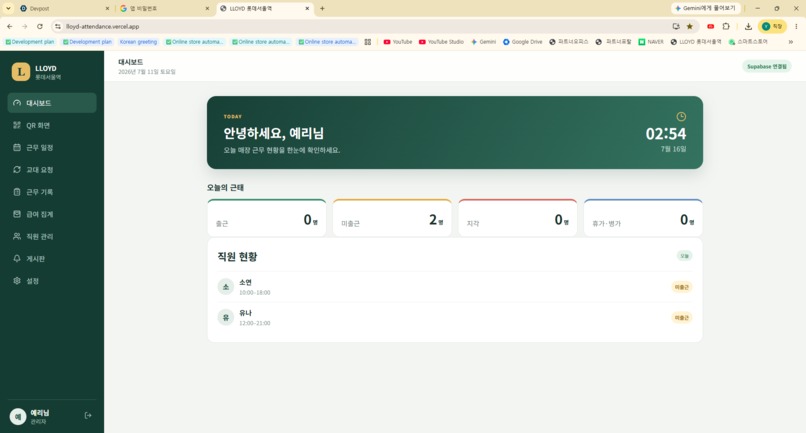
Task: Open the Gemini bookmark
Action: pyautogui.click(x=483, y=42)
